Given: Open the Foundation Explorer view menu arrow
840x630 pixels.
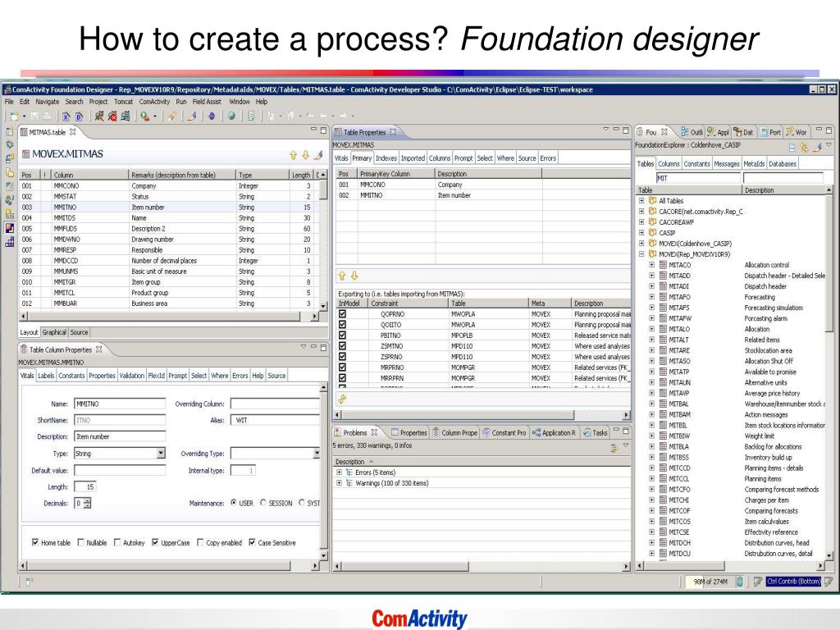Looking at the screenshot, I should point(829,146).
